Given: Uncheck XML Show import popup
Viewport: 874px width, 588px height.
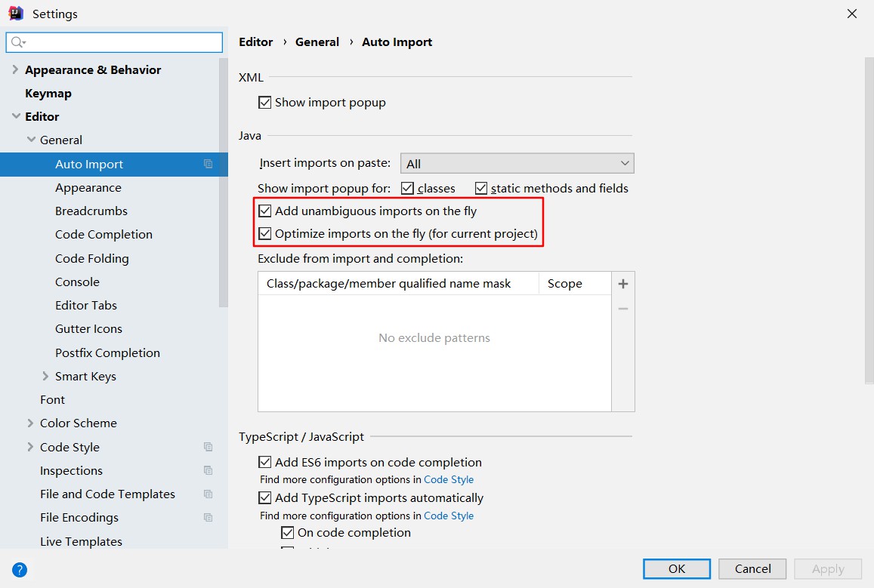Looking at the screenshot, I should click(x=265, y=103).
